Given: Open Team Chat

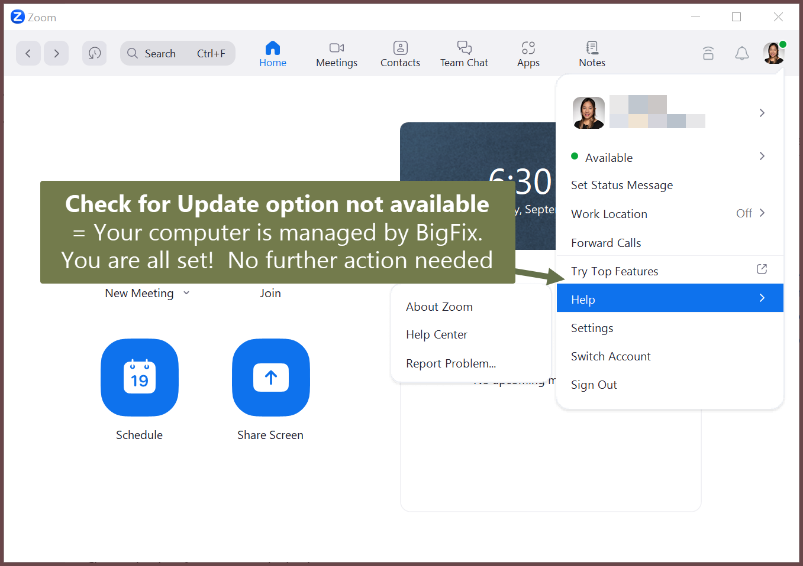Looking at the screenshot, I should (x=464, y=54).
